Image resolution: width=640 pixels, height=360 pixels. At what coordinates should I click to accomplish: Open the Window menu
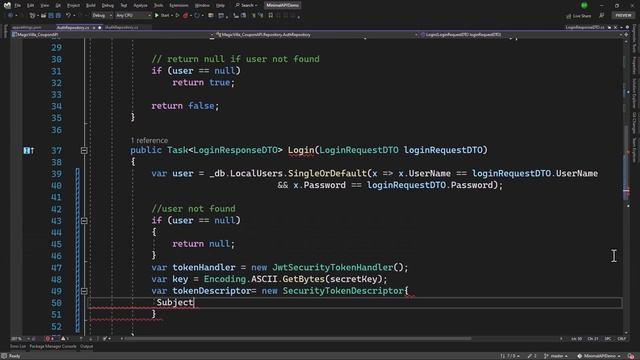(202, 5)
